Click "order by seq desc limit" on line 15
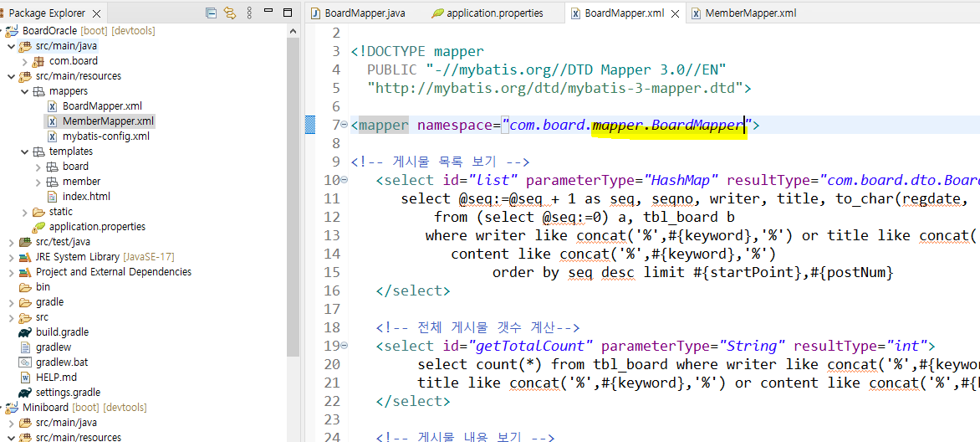This screenshot has width=980, height=442. 587,272
